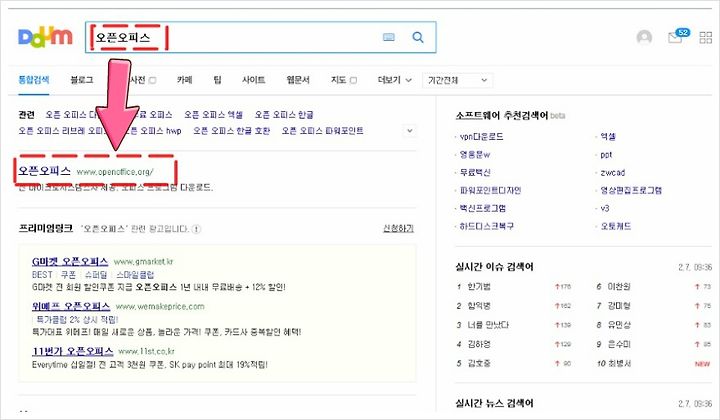Viewport: 720px width, 420px height.
Task: Click the premium link info icon
Action: tap(196, 229)
